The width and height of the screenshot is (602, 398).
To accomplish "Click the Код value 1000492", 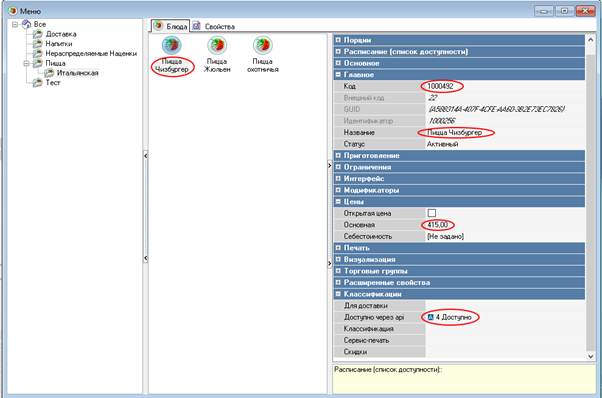I will 440,86.
